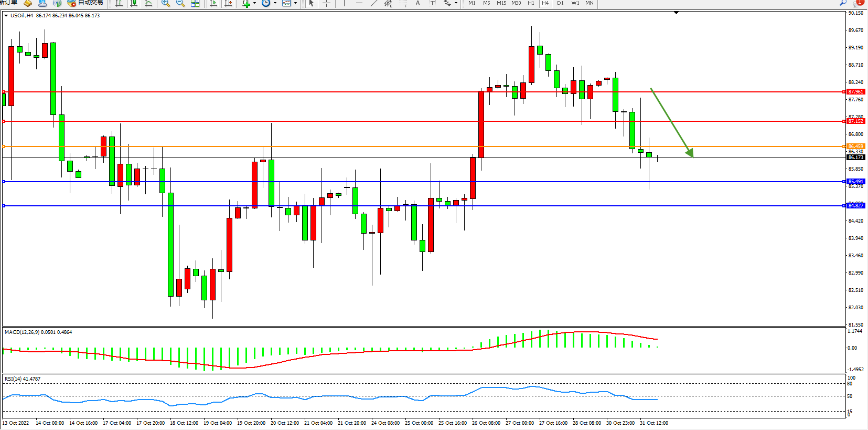Image resolution: width=868 pixels, height=430 pixels.
Task: Click the Zoom Out magnifier icon
Action: click(x=180, y=3)
